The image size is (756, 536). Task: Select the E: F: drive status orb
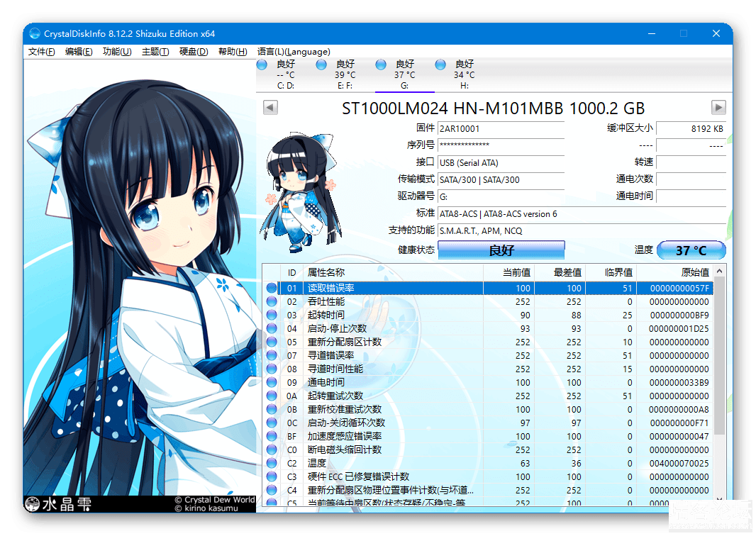321,65
